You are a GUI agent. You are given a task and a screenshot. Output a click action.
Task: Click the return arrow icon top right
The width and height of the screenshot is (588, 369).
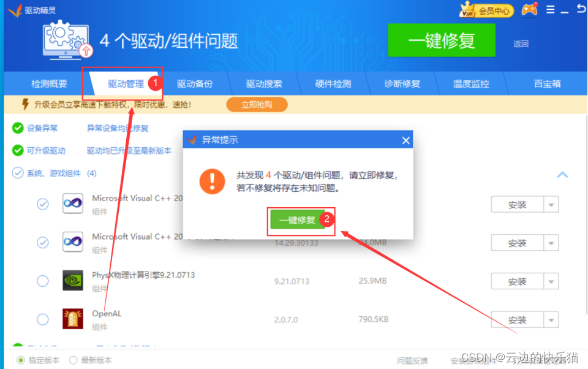point(581,9)
